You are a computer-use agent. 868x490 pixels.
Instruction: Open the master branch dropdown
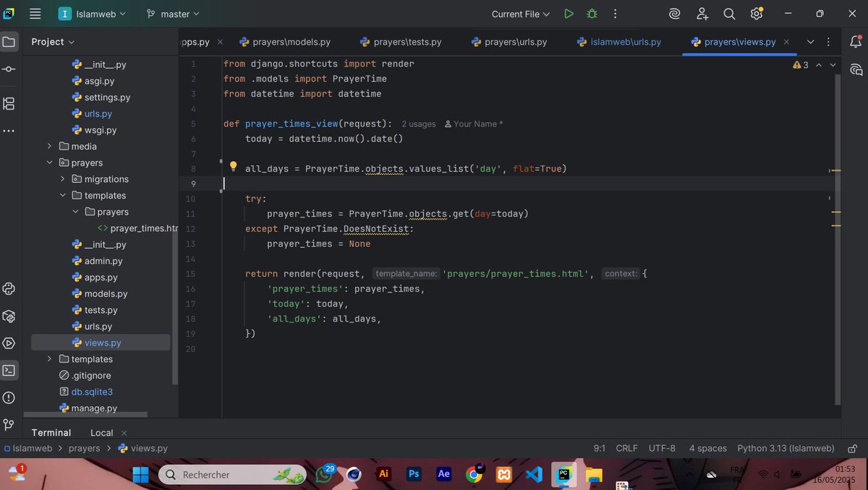click(x=173, y=14)
